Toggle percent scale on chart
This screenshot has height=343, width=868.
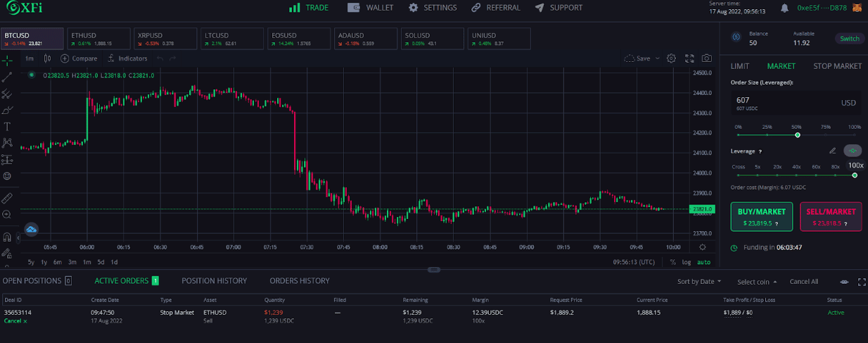coord(672,262)
